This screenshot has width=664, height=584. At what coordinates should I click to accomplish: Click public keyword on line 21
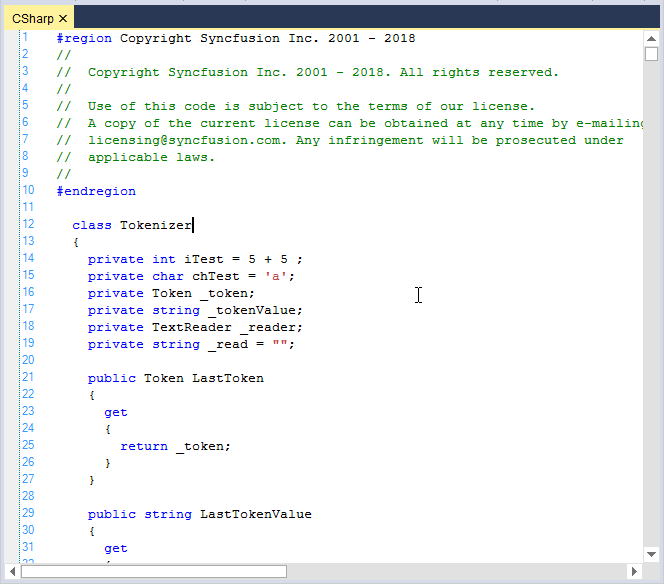click(x=112, y=378)
